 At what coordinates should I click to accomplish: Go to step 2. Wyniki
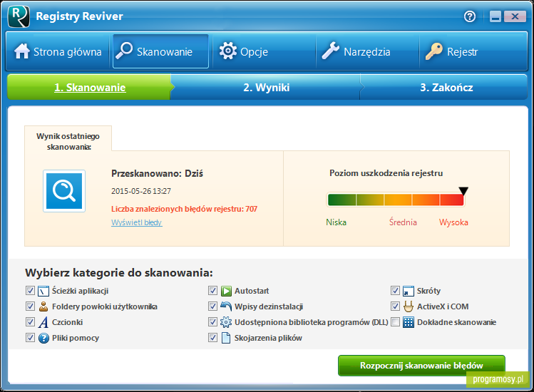point(267,88)
